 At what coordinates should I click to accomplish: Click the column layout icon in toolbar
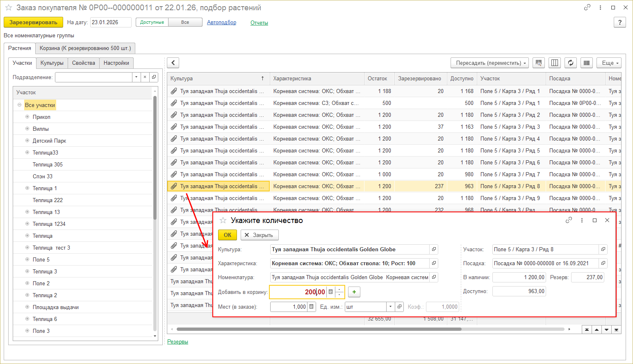pyautogui.click(x=555, y=63)
